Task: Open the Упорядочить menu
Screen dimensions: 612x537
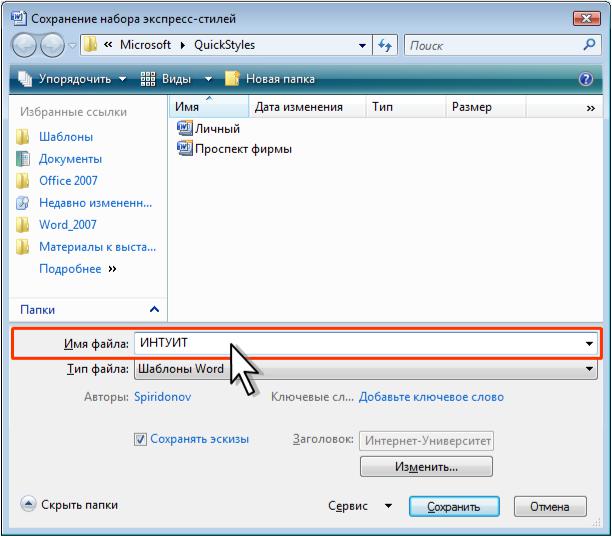Action: click(x=72, y=79)
